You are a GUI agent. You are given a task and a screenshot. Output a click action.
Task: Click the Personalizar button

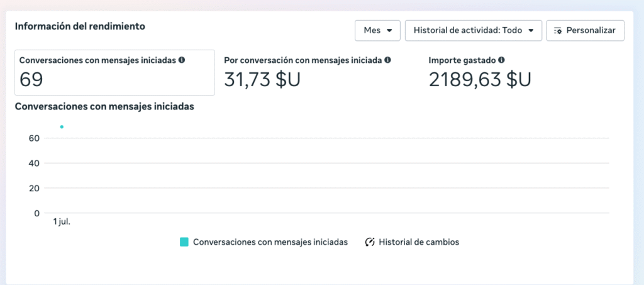coord(585,30)
